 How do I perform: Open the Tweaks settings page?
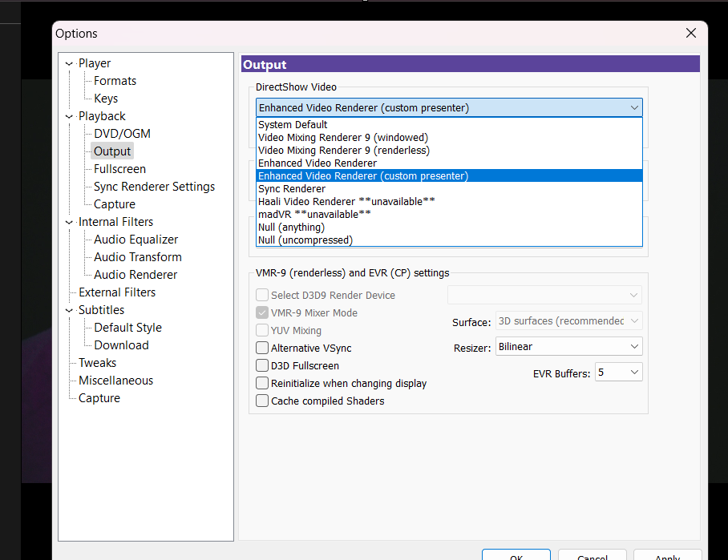tap(97, 363)
